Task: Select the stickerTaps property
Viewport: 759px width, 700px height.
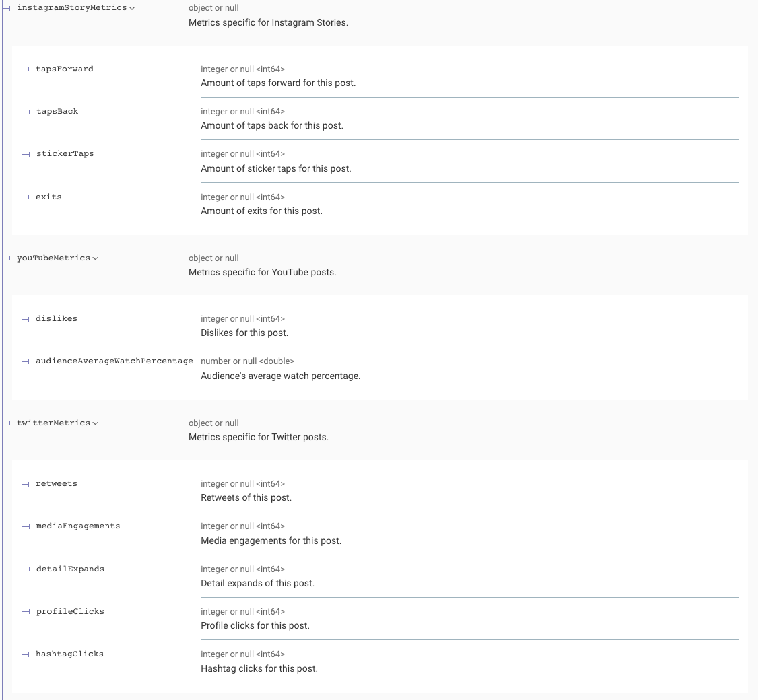Action: pos(65,153)
